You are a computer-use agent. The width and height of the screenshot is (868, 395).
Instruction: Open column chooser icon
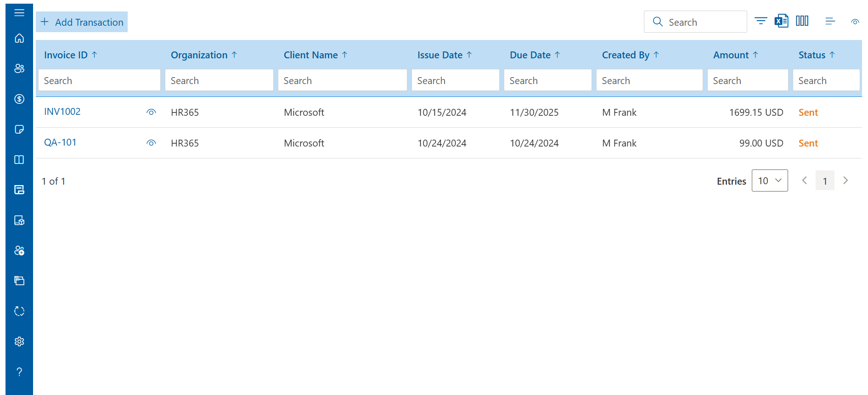click(802, 21)
